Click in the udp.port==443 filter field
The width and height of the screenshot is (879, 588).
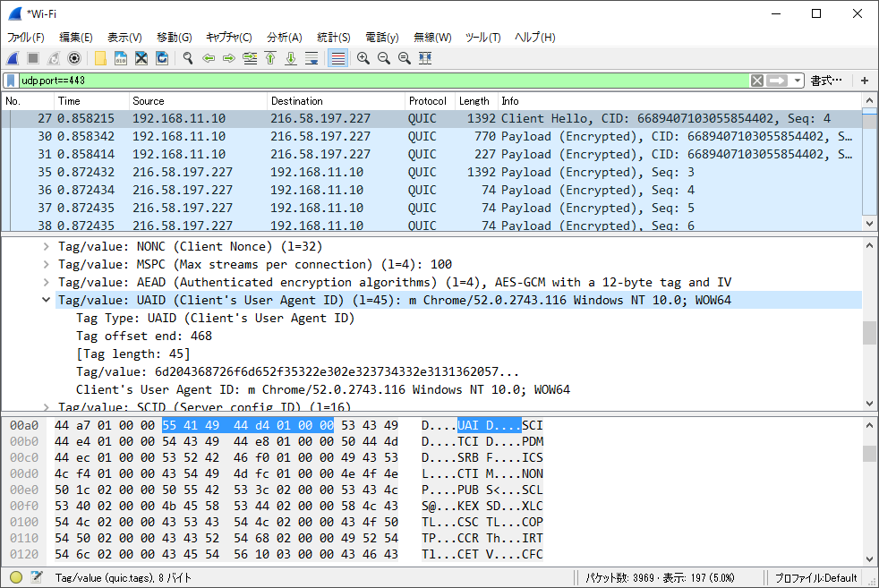[358, 81]
